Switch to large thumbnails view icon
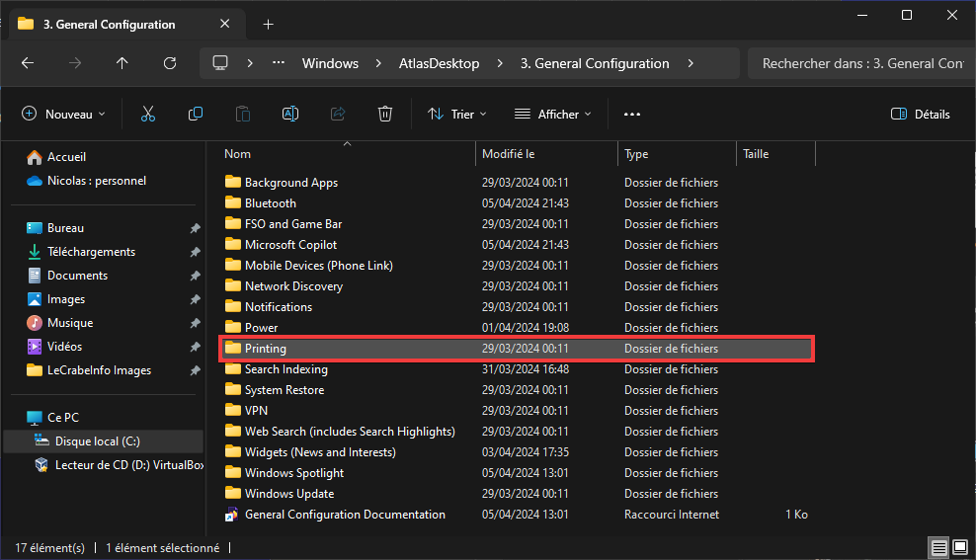Viewport: 976px width, 560px height. tap(960, 547)
